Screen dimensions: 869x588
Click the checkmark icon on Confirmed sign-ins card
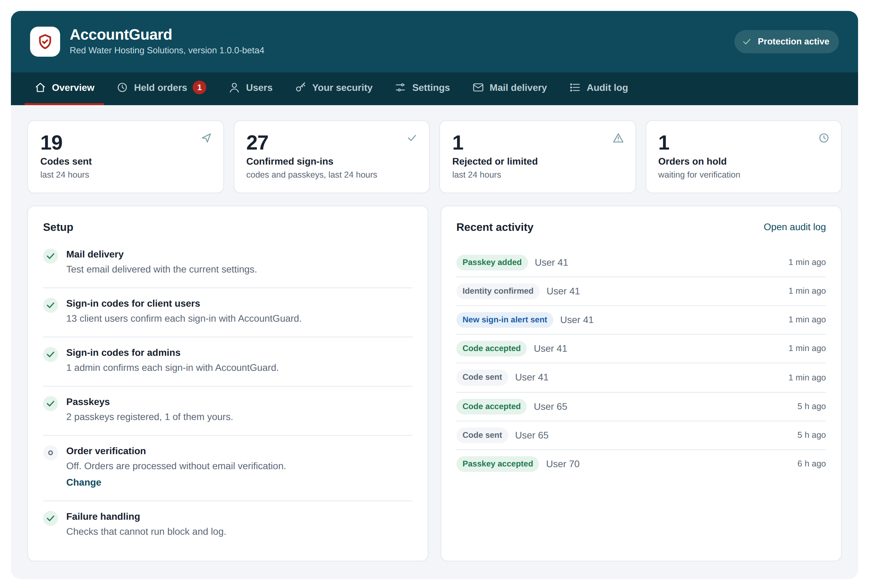coord(412,138)
